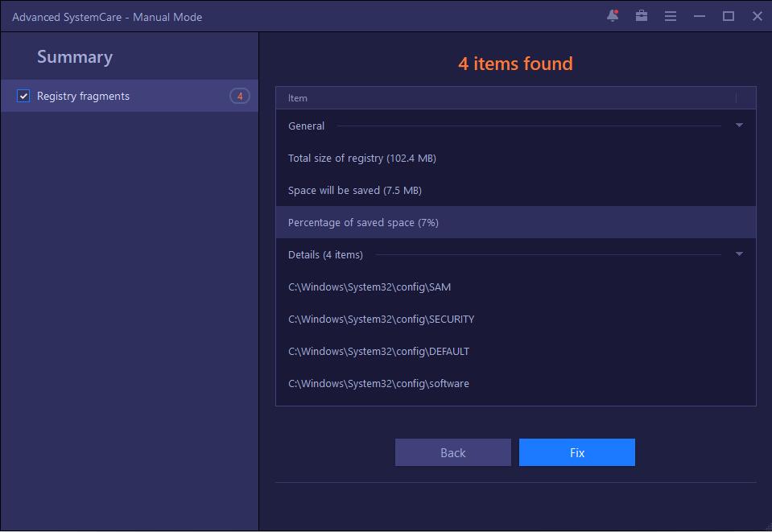Collapse the Details (4 items) section arrow

click(739, 254)
